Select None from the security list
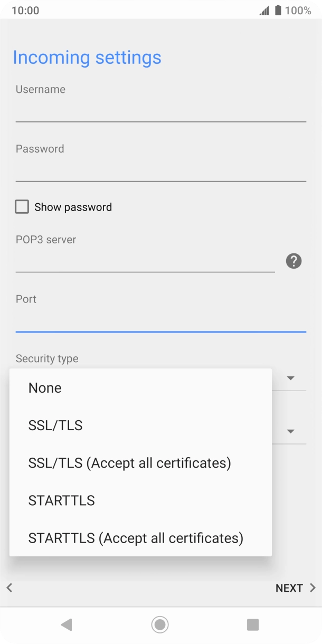 coord(45,388)
